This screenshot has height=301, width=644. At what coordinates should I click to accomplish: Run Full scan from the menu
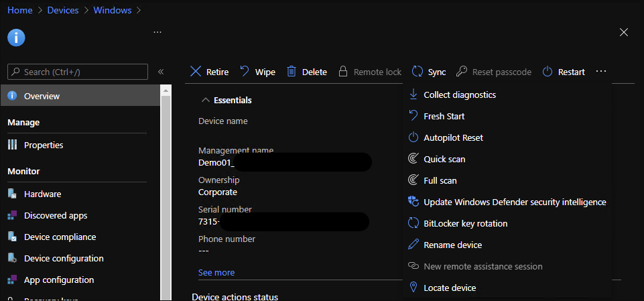pyautogui.click(x=440, y=180)
